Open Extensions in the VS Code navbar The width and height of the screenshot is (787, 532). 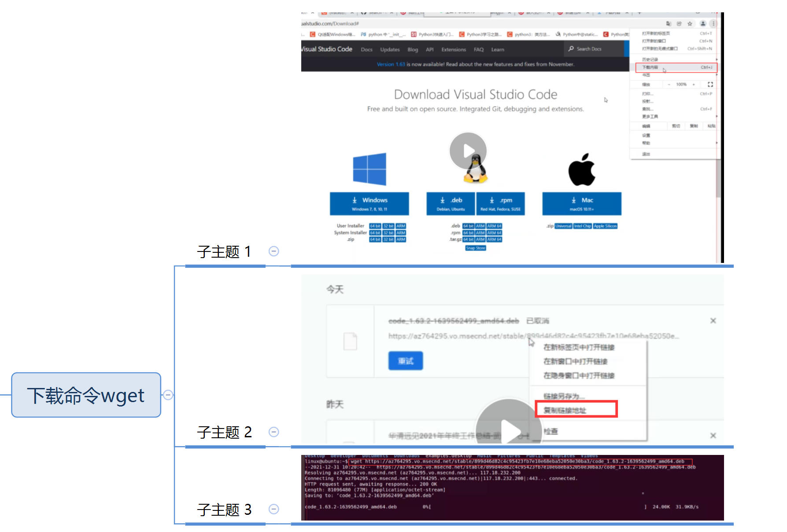(454, 50)
